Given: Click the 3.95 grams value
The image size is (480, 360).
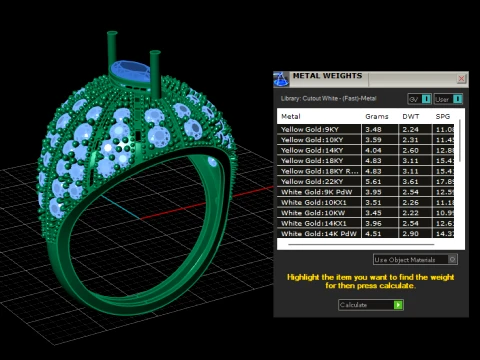Looking at the screenshot, I should [373, 192].
